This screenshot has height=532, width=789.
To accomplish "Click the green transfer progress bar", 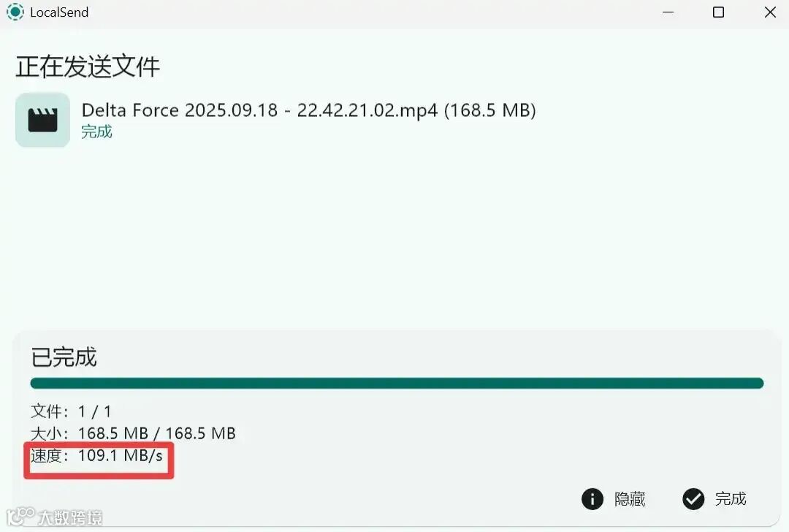I will tap(397, 384).
